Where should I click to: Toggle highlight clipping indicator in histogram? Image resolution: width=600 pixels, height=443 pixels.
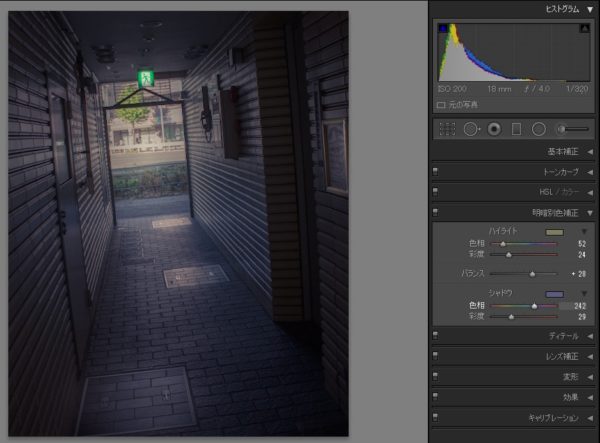pos(584,28)
